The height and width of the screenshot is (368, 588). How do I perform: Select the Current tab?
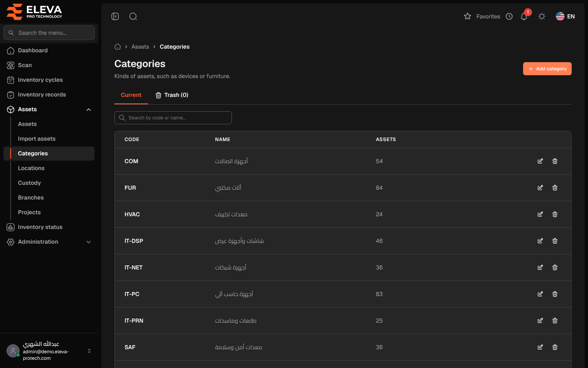tap(131, 95)
